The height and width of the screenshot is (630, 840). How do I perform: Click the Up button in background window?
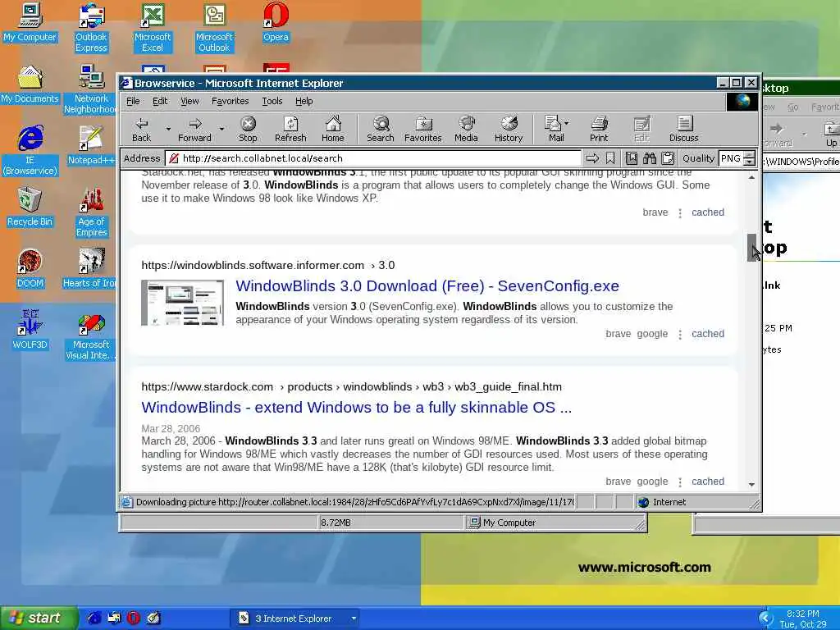point(831,134)
